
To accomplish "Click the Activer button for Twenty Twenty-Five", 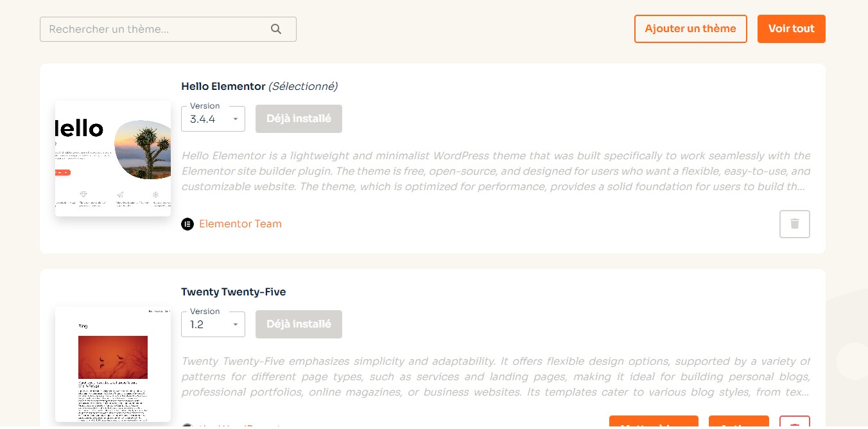I will [738, 424].
